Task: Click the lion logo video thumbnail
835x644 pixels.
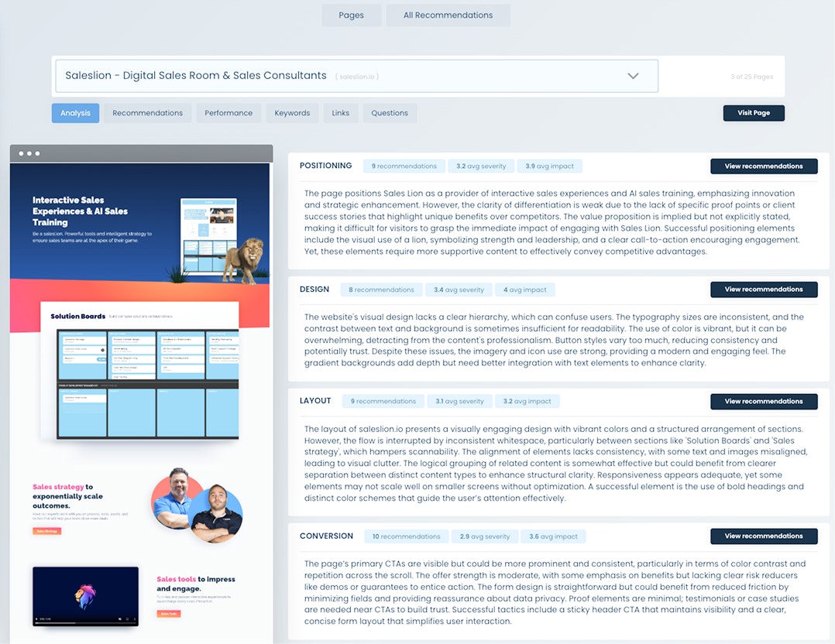Action: 85,596
